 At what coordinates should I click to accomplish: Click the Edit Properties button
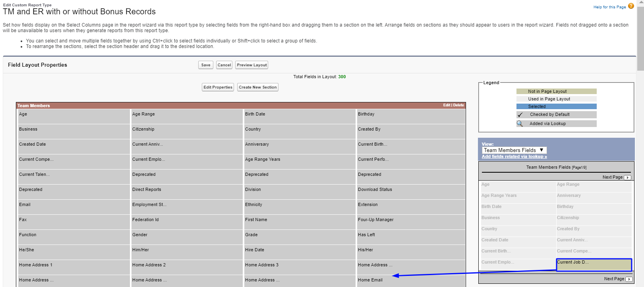(x=218, y=87)
